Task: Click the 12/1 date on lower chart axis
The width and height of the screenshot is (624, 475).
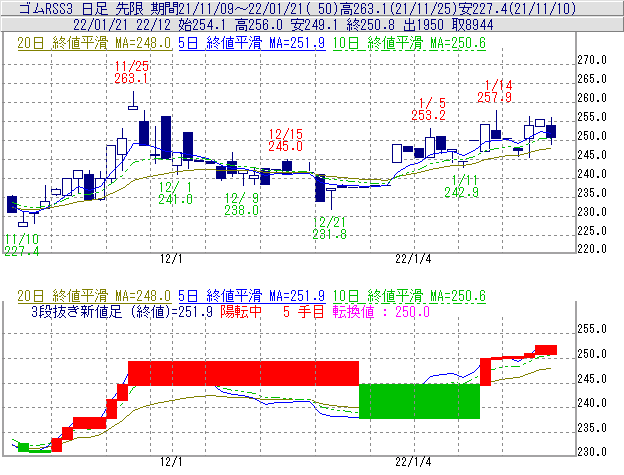Action: [171, 462]
